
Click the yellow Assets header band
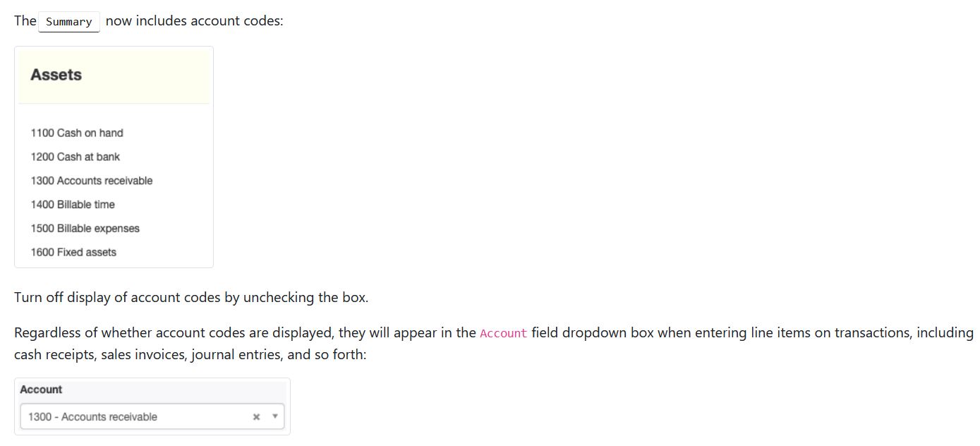(114, 76)
